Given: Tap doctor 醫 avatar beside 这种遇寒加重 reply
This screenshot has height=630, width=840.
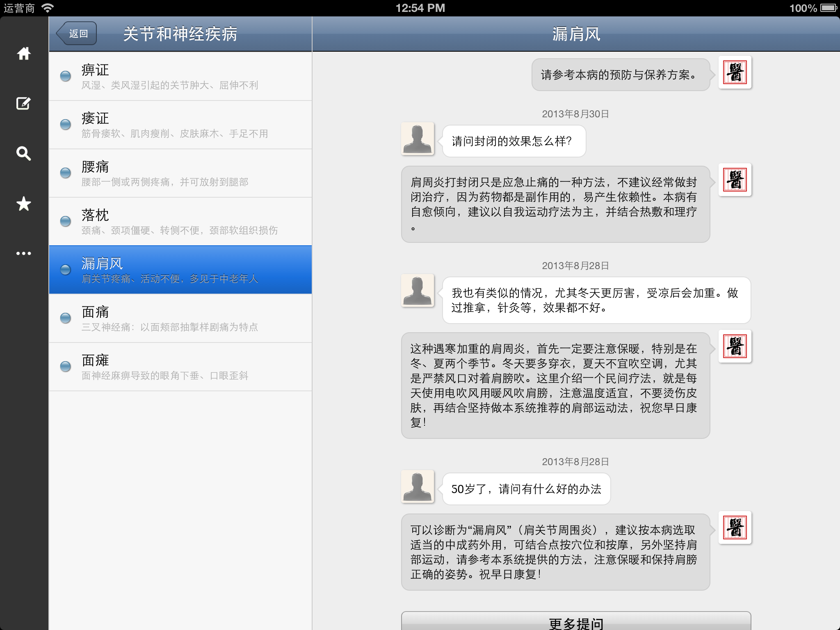Looking at the screenshot, I should pyautogui.click(x=735, y=346).
